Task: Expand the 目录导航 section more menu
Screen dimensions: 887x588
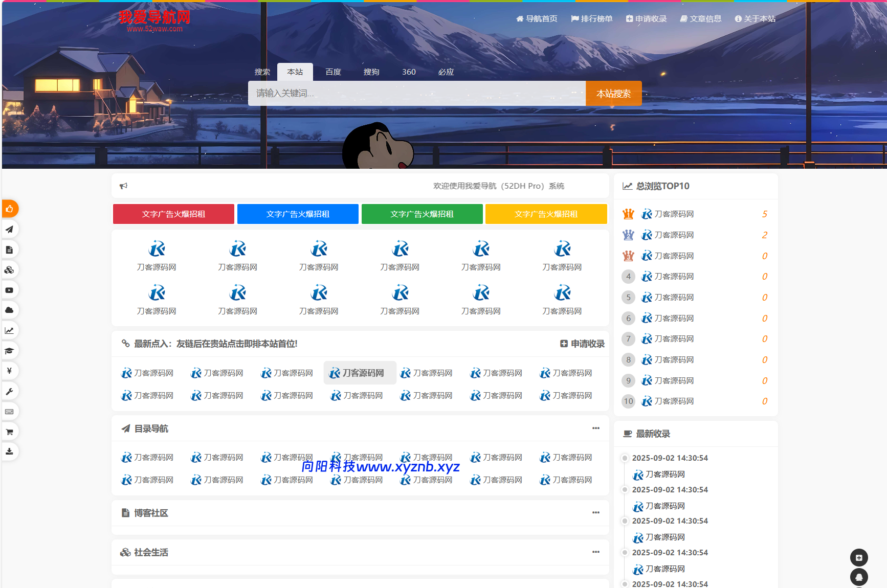Action: point(595,428)
